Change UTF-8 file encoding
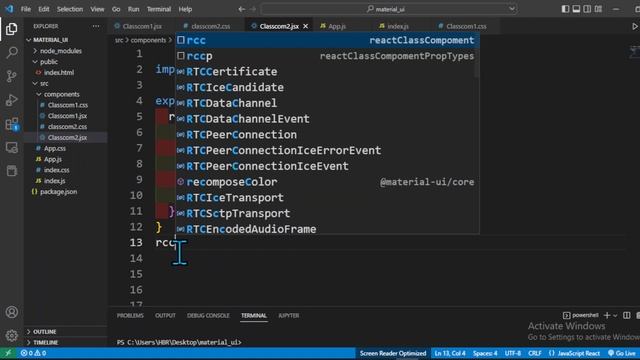This screenshot has height=360, width=640. pyautogui.click(x=513, y=353)
